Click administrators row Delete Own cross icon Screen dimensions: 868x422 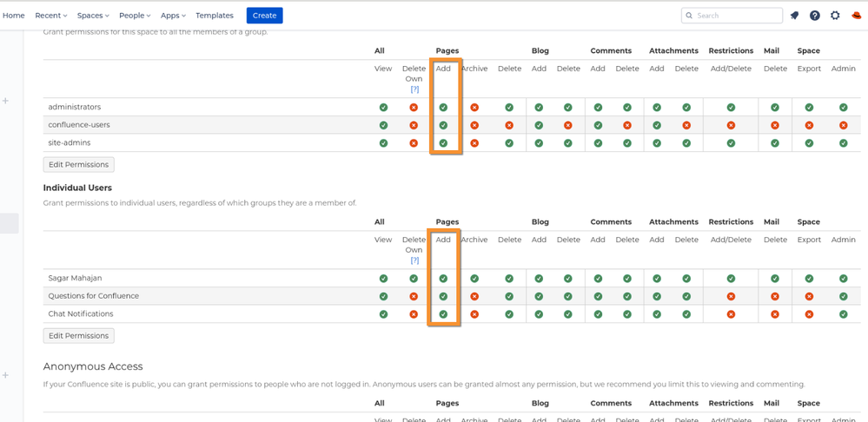click(x=414, y=108)
